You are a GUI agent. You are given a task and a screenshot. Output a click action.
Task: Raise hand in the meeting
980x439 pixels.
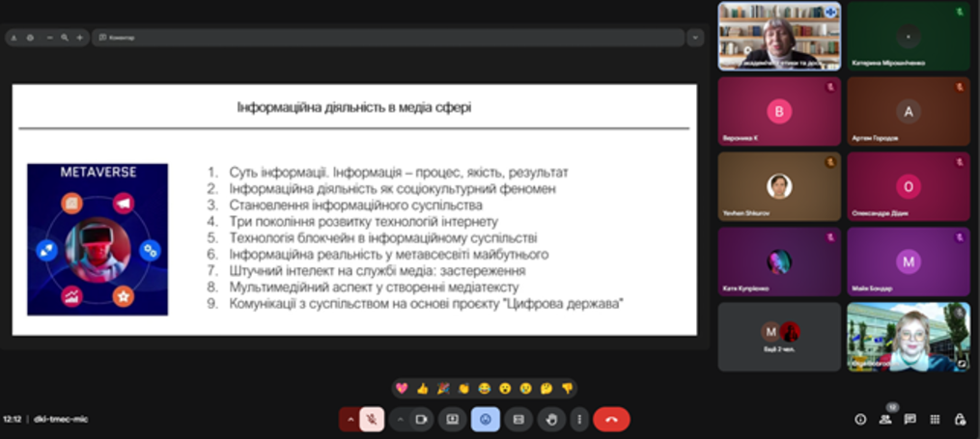551,420
